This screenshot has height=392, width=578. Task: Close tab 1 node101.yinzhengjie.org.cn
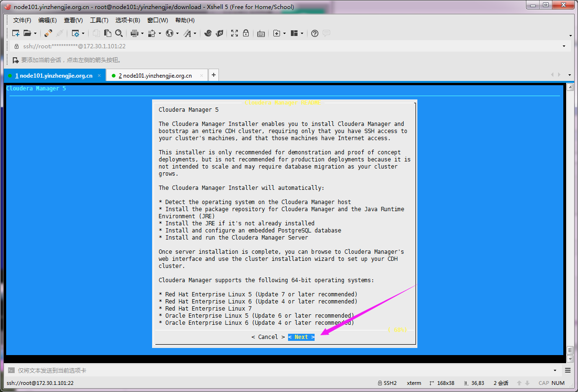pos(99,76)
